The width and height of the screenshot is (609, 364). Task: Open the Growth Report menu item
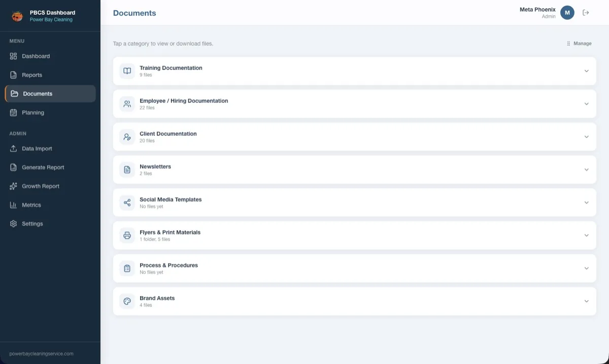pos(50,186)
